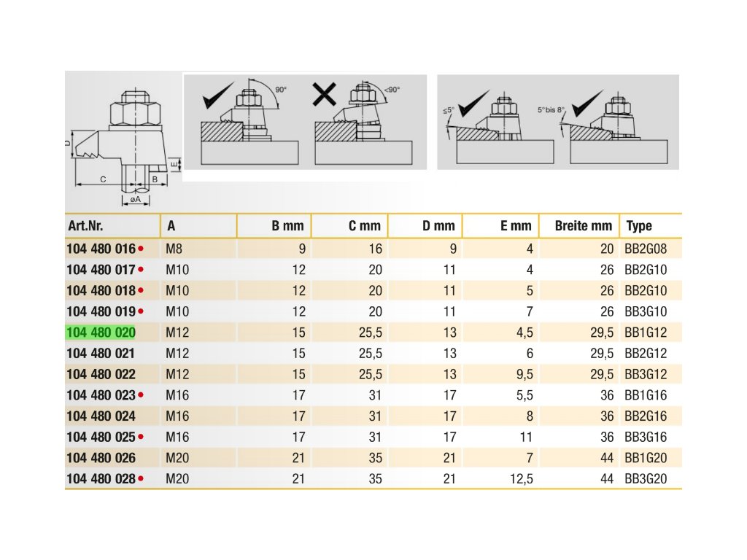This screenshot has height=560, width=747.
Task: Select article number 104 480 028
Action: (x=101, y=479)
